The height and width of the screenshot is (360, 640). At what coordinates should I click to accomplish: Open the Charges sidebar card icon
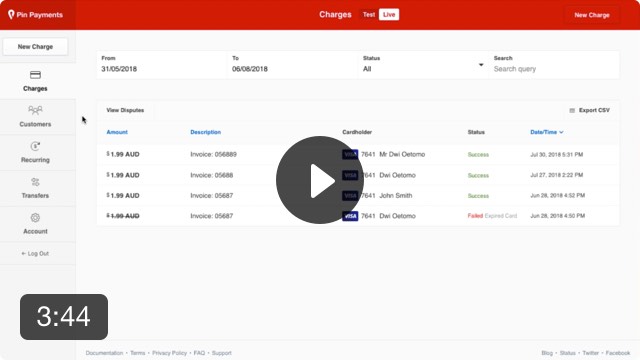(x=35, y=75)
